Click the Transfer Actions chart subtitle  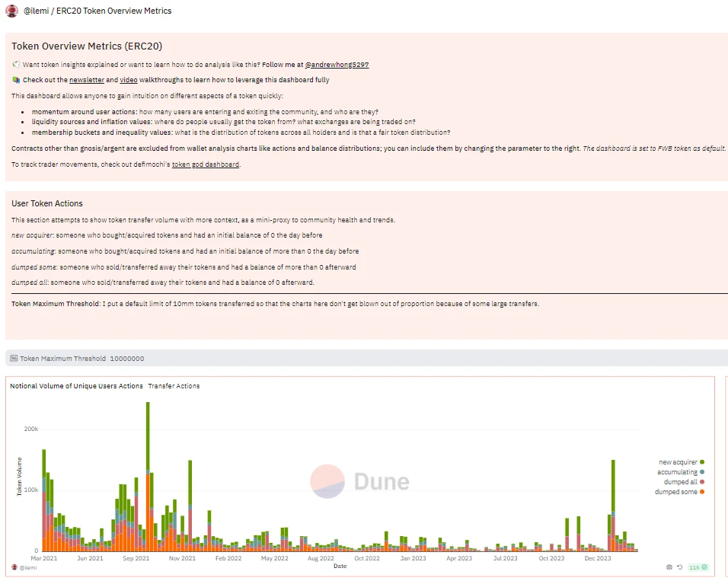(x=174, y=386)
